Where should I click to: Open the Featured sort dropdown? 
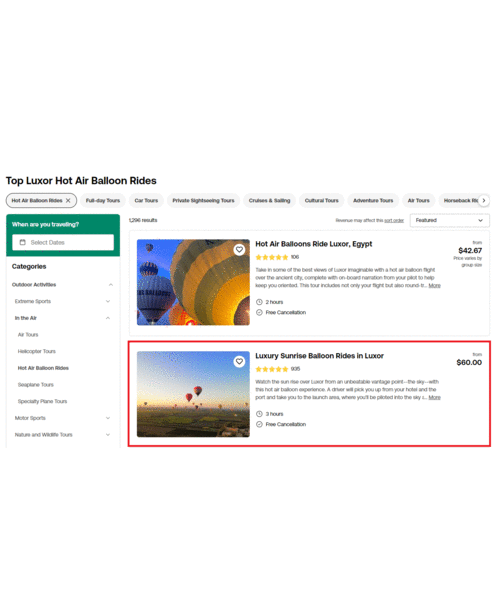click(x=449, y=220)
